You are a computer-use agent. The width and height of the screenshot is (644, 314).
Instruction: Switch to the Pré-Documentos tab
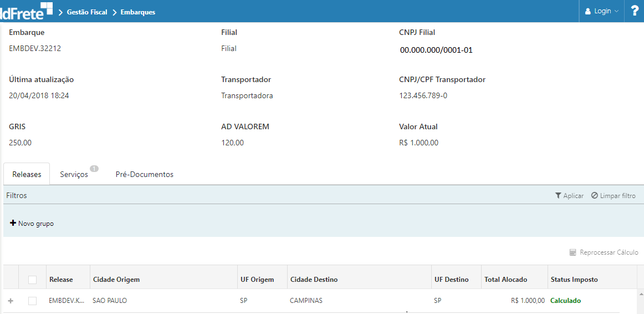click(144, 174)
